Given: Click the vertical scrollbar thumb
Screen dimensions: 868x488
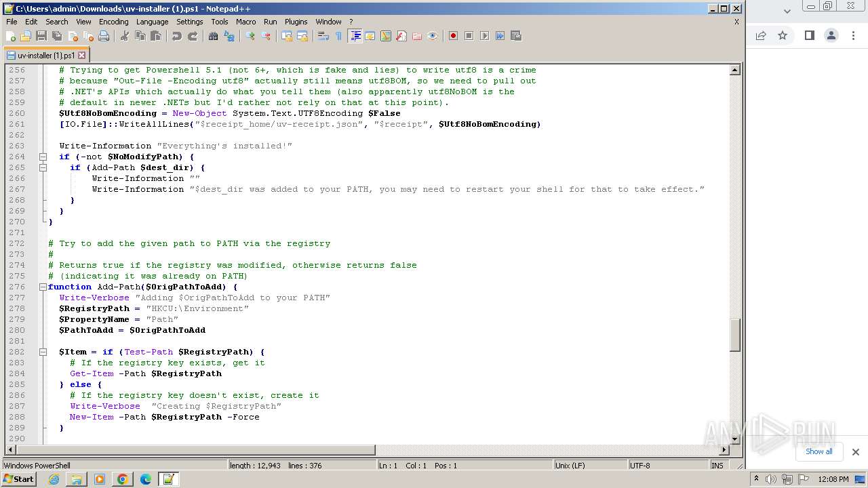Looking at the screenshot, I should [x=735, y=335].
